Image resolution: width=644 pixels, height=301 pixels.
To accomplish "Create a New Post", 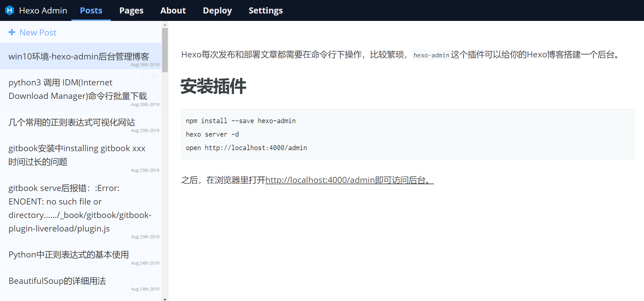I will coord(32,32).
